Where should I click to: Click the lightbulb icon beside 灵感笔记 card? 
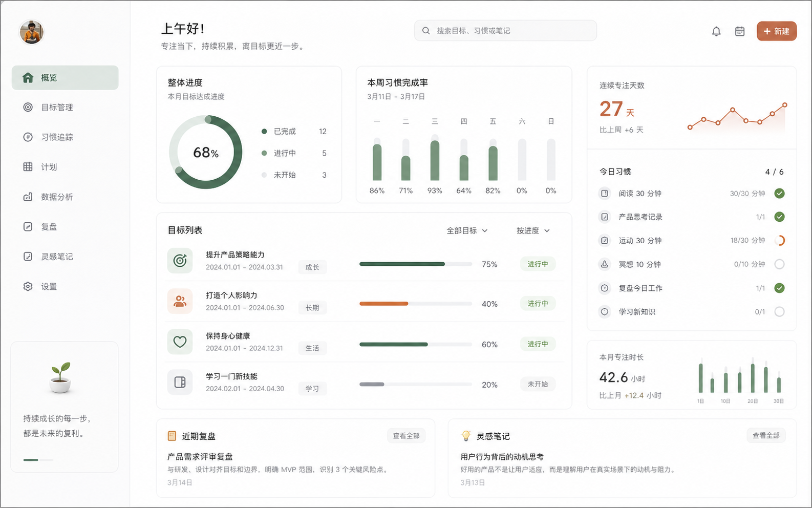click(466, 436)
